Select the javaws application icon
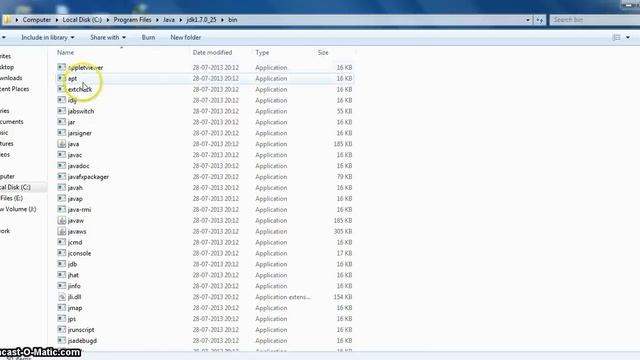Viewport: 640px width, 360px height. (x=62, y=231)
